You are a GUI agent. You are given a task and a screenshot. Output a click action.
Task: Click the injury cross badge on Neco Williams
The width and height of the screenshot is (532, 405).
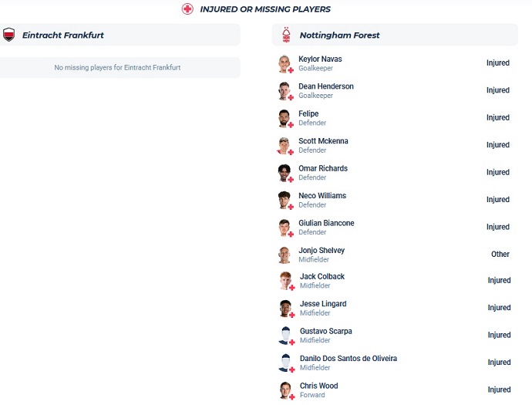pyautogui.click(x=291, y=207)
